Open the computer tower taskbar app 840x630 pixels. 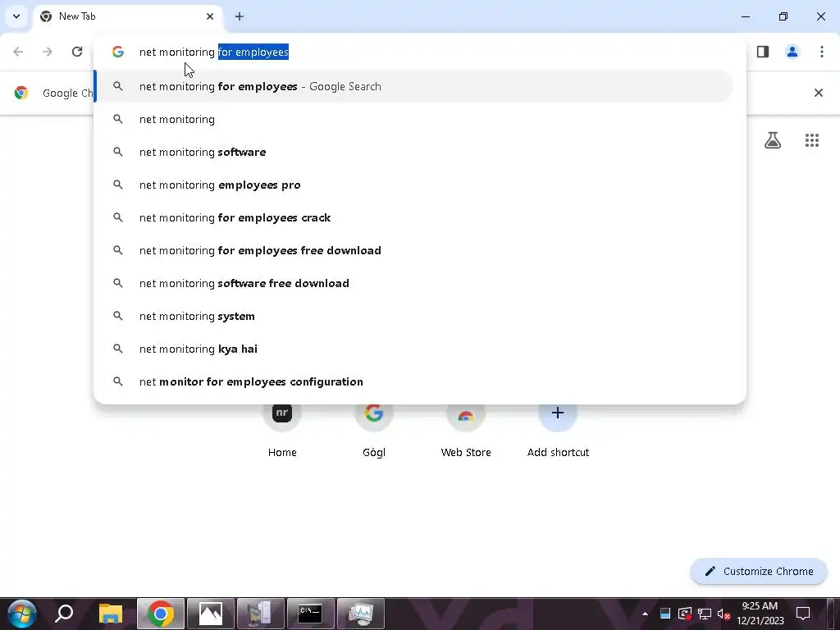click(x=260, y=614)
